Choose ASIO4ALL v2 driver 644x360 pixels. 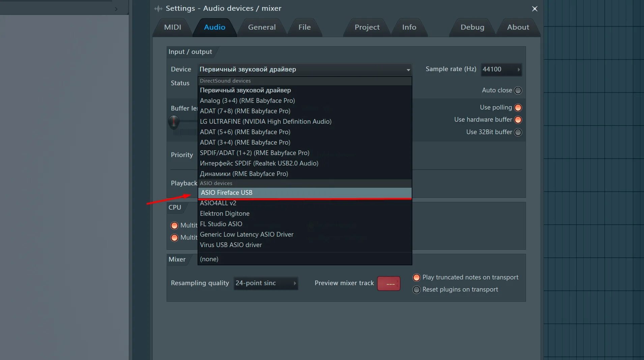(x=304, y=203)
